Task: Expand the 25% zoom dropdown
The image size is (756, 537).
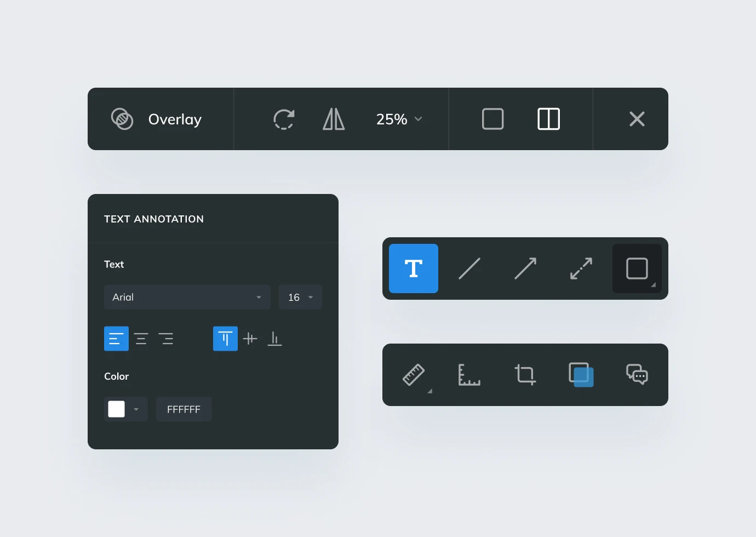Action: (399, 119)
